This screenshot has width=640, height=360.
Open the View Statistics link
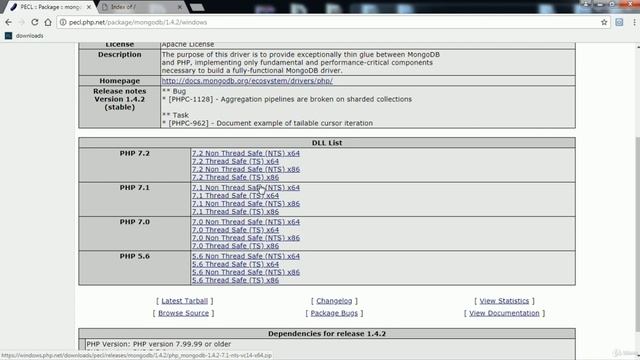tap(504, 301)
